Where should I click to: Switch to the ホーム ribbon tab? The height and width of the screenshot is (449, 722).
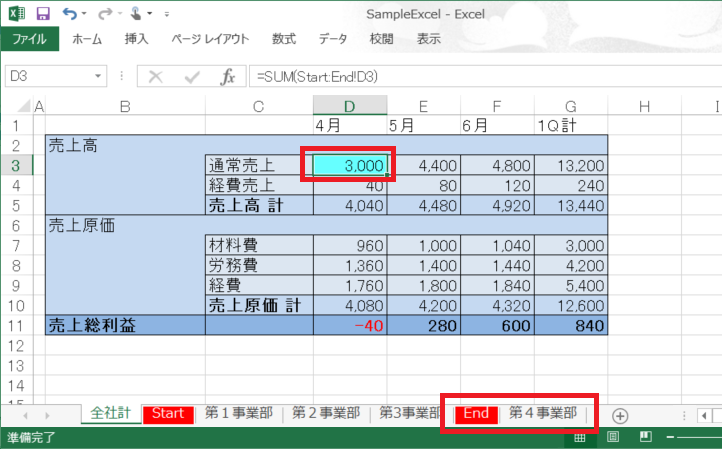(x=87, y=39)
